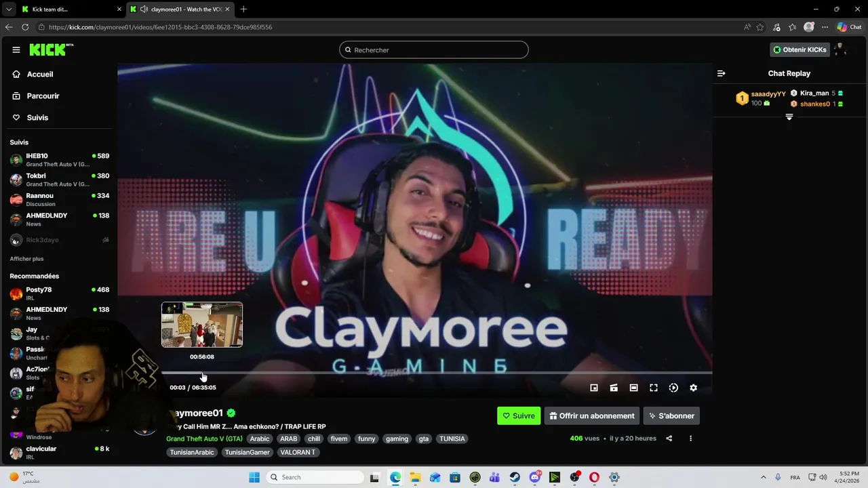Image resolution: width=868 pixels, height=488 pixels.
Task: Enter fullscreen video mode
Action: click(x=654, y=388)
